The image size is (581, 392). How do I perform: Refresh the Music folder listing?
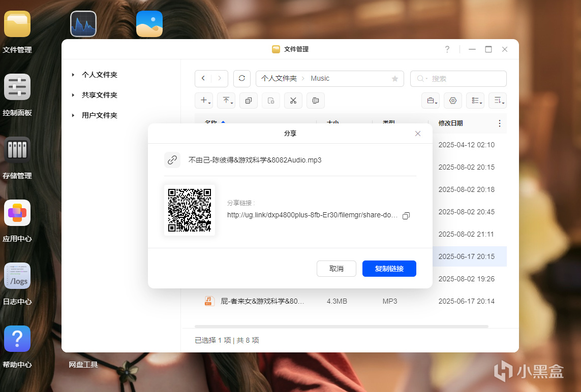(242, 79)
